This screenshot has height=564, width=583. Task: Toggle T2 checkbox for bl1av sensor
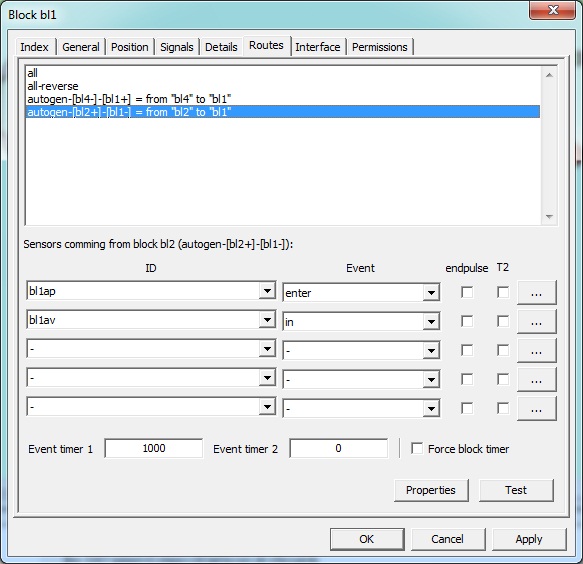pos(503,321)
